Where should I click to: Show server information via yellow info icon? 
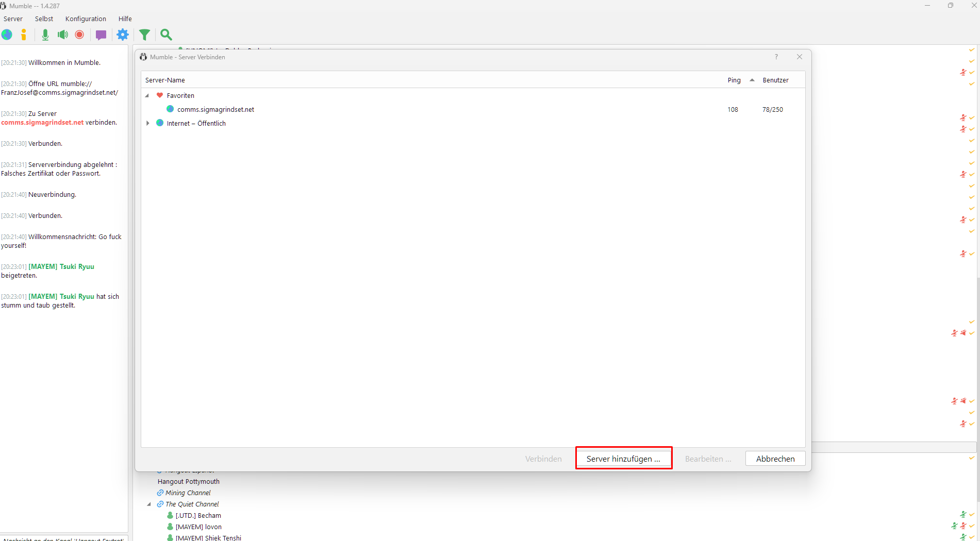click(x=24, y=35)
